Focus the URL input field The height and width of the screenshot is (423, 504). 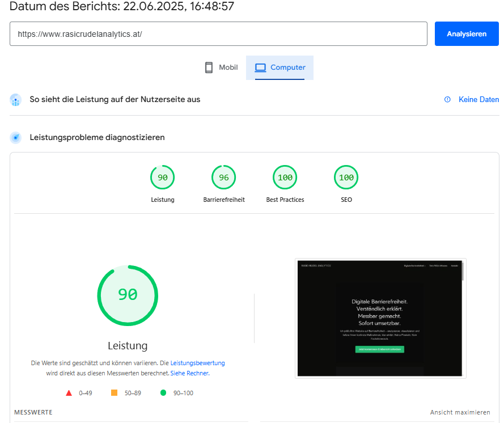point(218,34)
